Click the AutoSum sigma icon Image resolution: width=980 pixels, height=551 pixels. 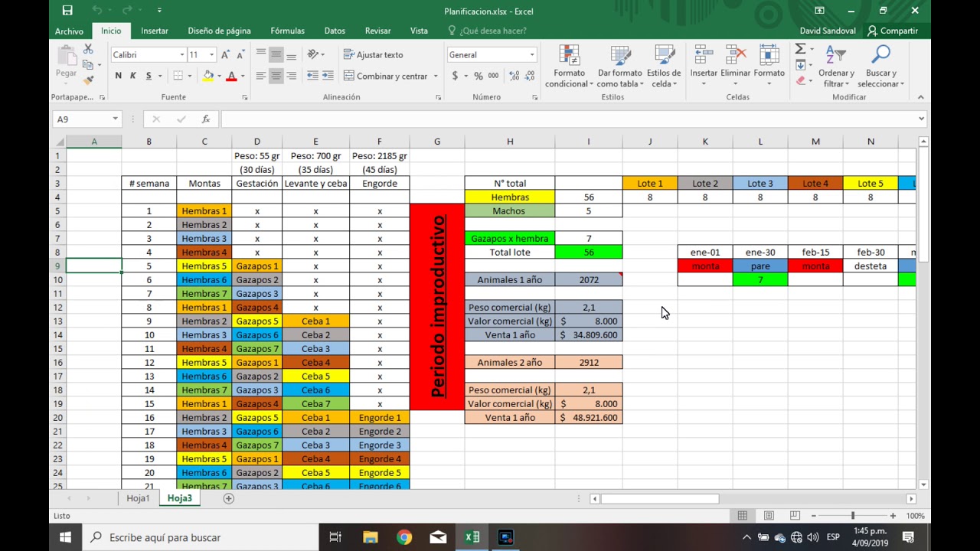pyautogui.click(x=800, y=49)
